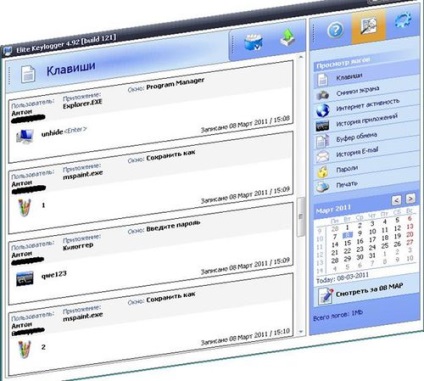Viewport: 424px width, 381px height.
Task: Select March 15 in the calendar
Action: (x=347, y=243)
